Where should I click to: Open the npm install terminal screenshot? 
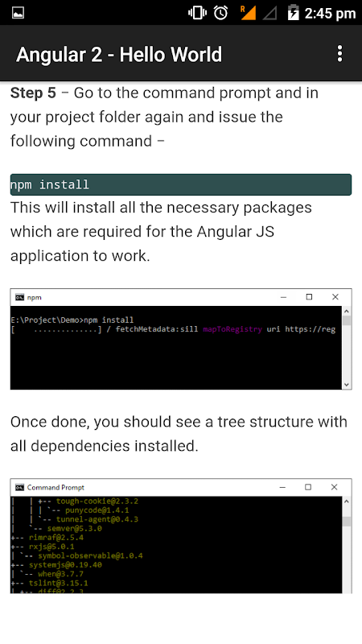pos(181,339)
